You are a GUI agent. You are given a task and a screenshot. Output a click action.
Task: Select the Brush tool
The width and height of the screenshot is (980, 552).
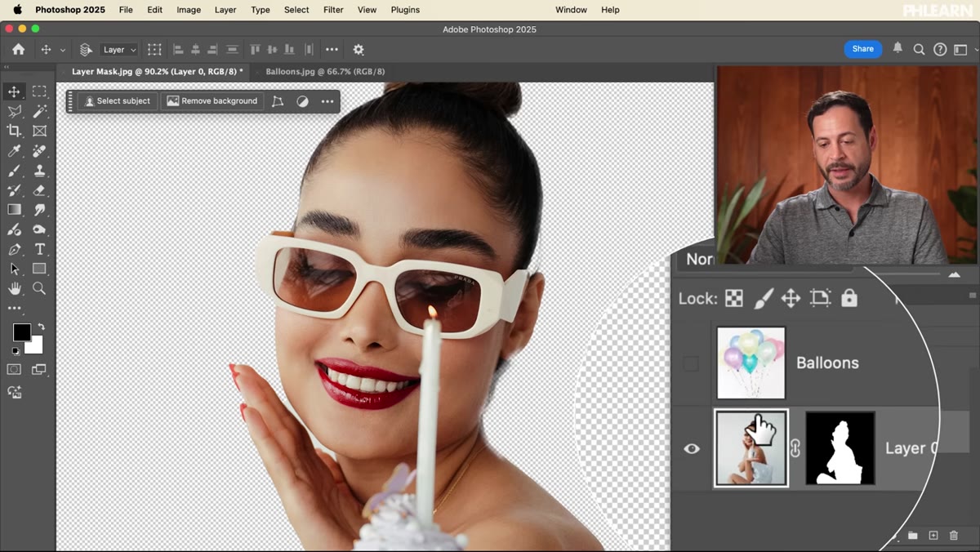(14, 171)
